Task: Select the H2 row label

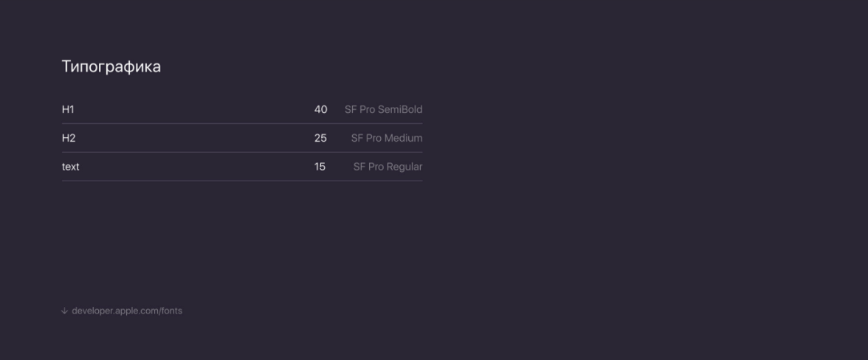Action: [69, 139]
